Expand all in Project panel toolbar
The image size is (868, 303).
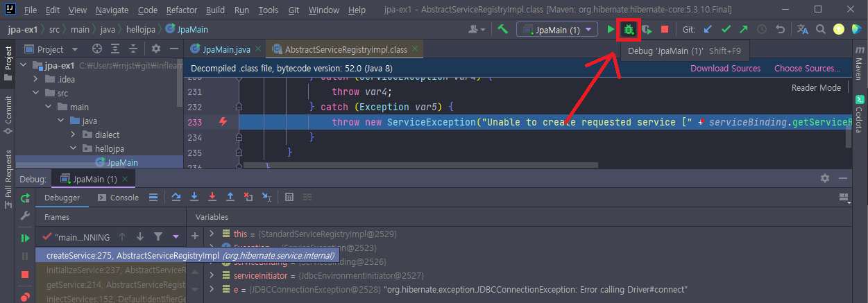pyautogui.click(x=115, y=49)
